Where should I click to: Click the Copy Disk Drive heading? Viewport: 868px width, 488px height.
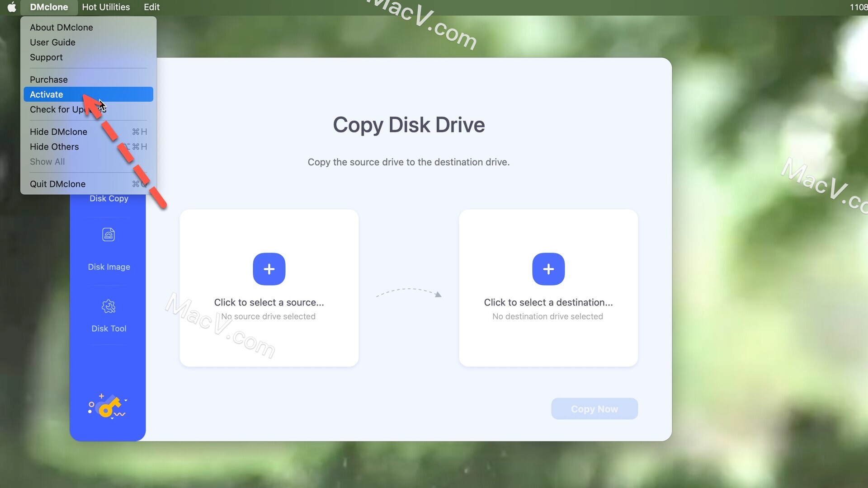click(409, 125)
